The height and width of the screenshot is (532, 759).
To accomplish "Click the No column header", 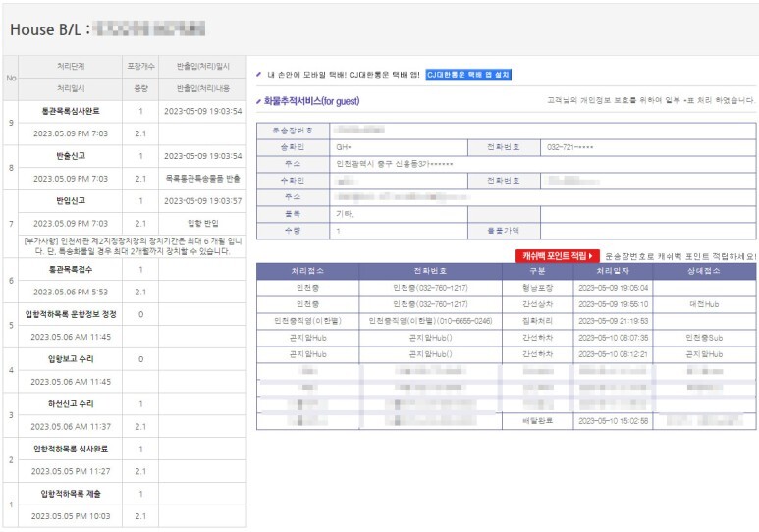I will [11, 78].
